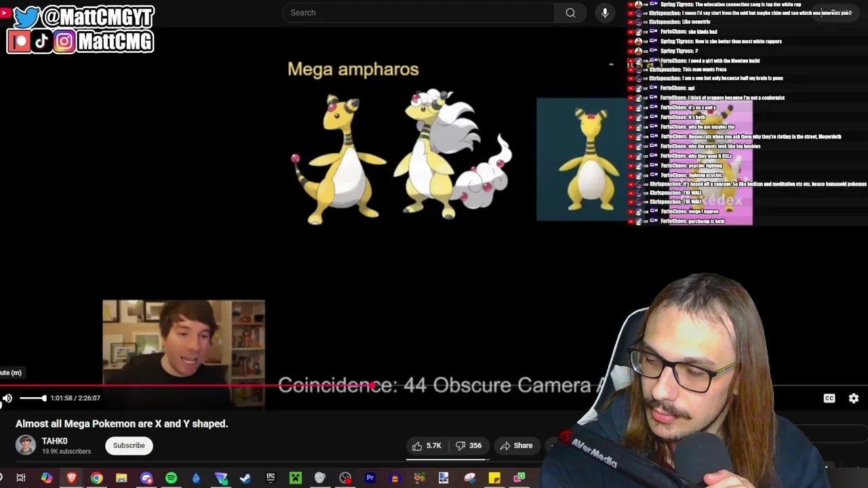Dislike the video with thumbs-down 356
This screenshot has width=868, height=488.
(x=469, y=445)
